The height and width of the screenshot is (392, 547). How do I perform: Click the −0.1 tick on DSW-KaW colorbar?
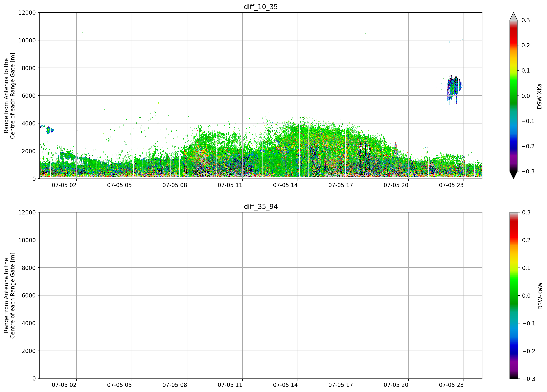[x=529, y=324]
